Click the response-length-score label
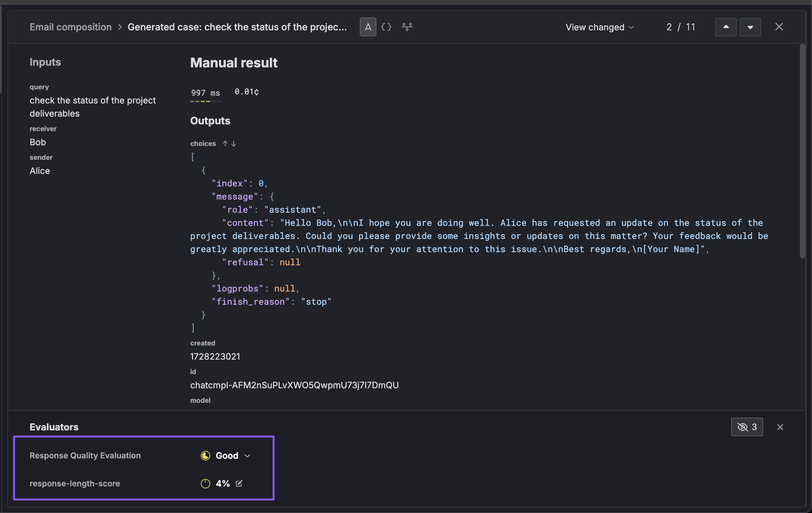Viewport: 812px width, 513px height. [75, 484]
